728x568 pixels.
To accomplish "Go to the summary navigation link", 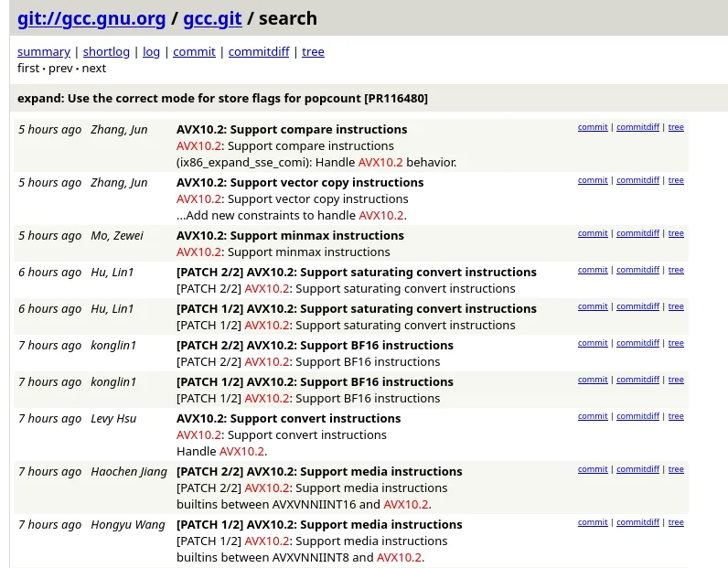I will click(44, 51).
